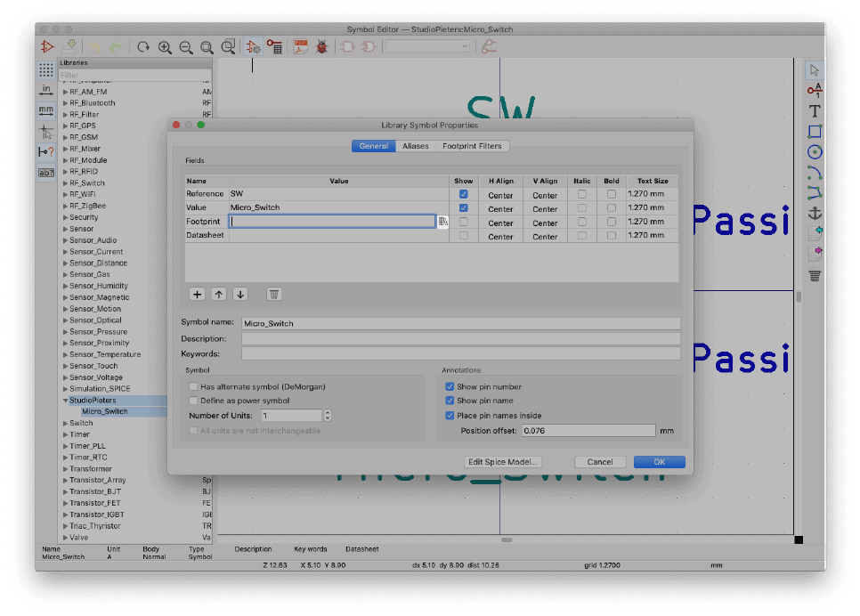Move the field up with the arrow button
860x616 pixels.
point(219,295)
